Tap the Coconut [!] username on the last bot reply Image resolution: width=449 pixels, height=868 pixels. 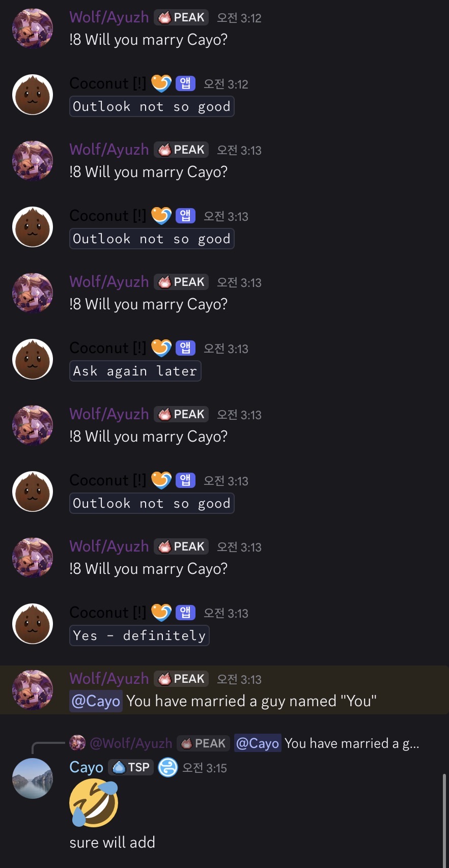click(107, 613)
